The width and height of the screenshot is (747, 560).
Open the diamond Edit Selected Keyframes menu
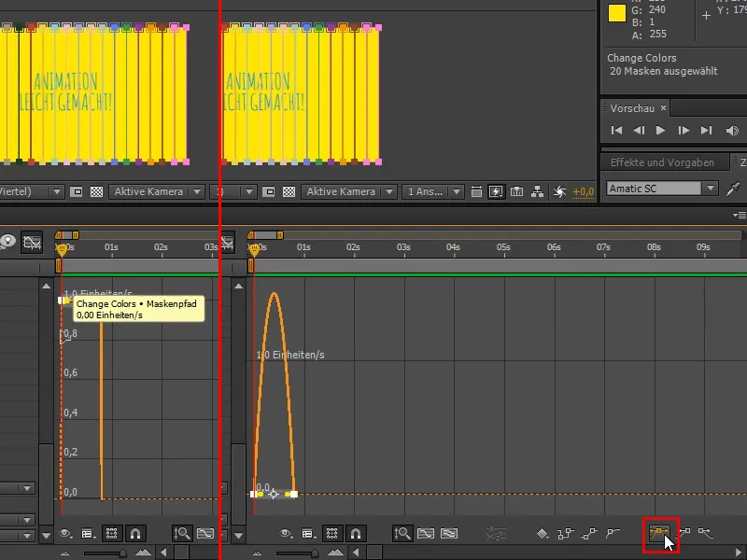543,533
